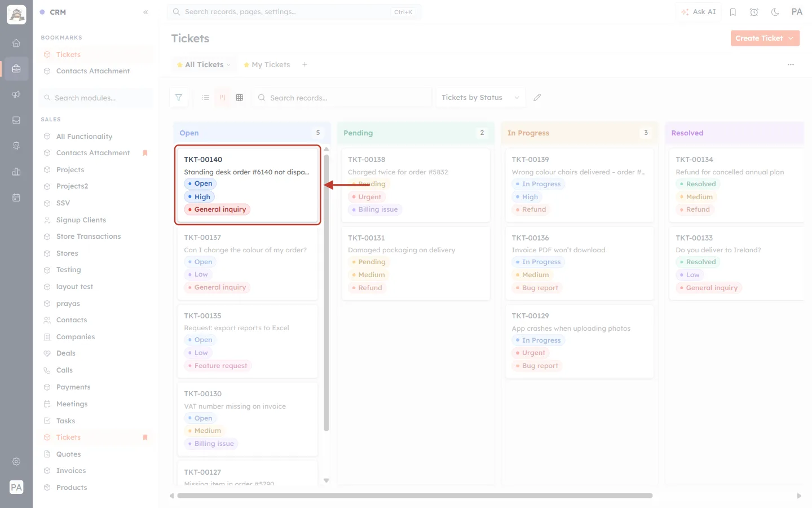Switch to the My Tickets tab
The height and width of the screenshot is (508, 812).
267,65
